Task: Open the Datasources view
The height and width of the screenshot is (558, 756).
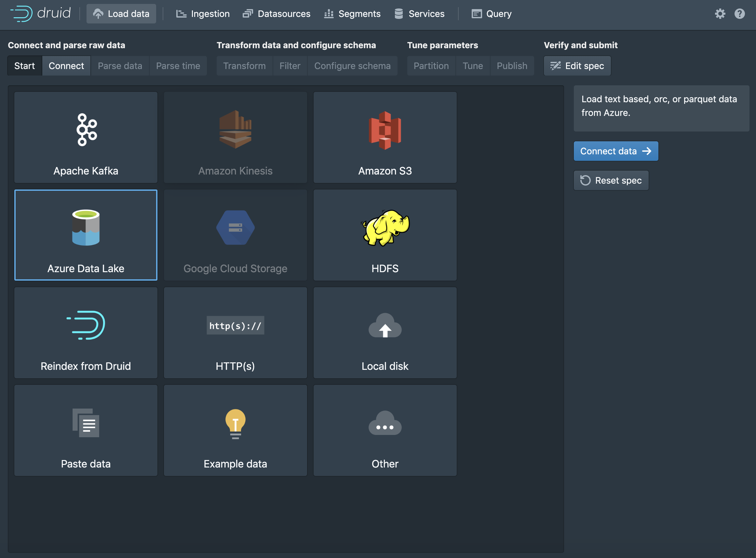Action: 277,14
